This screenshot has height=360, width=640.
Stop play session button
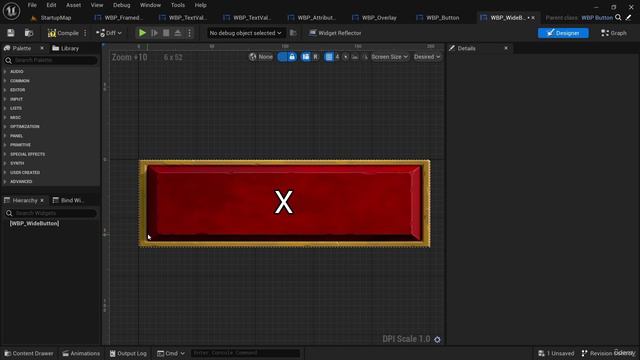point(166,33)
